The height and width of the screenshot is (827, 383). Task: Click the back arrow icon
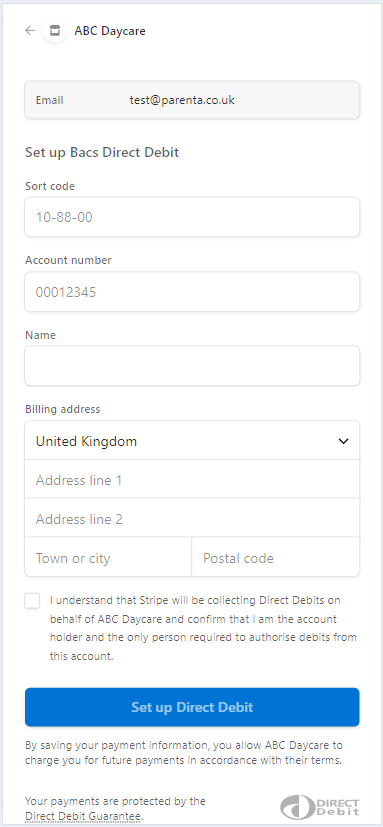pos(30,31)
